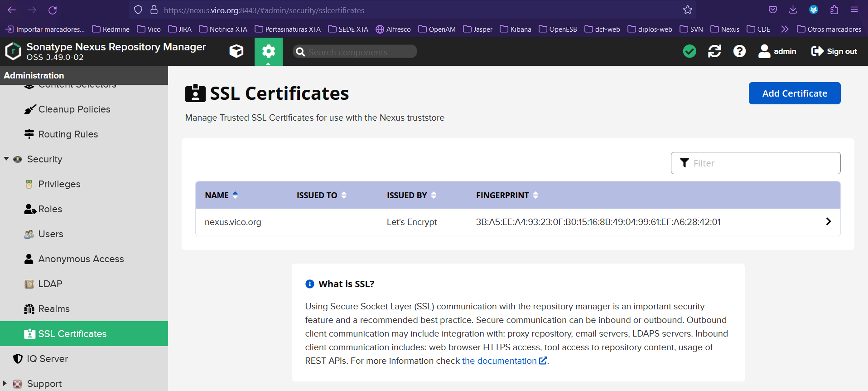868x391 pixels.
Task: Click the browser back arrow
Action: pos(12,10)
